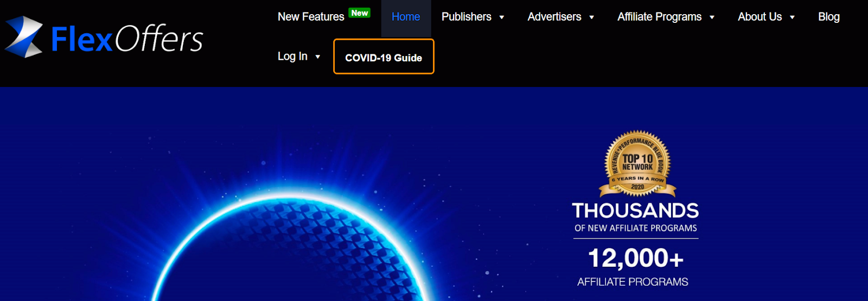The image size is (868, 301).
Task: Visit the Blog link
Action: (829, 17)
